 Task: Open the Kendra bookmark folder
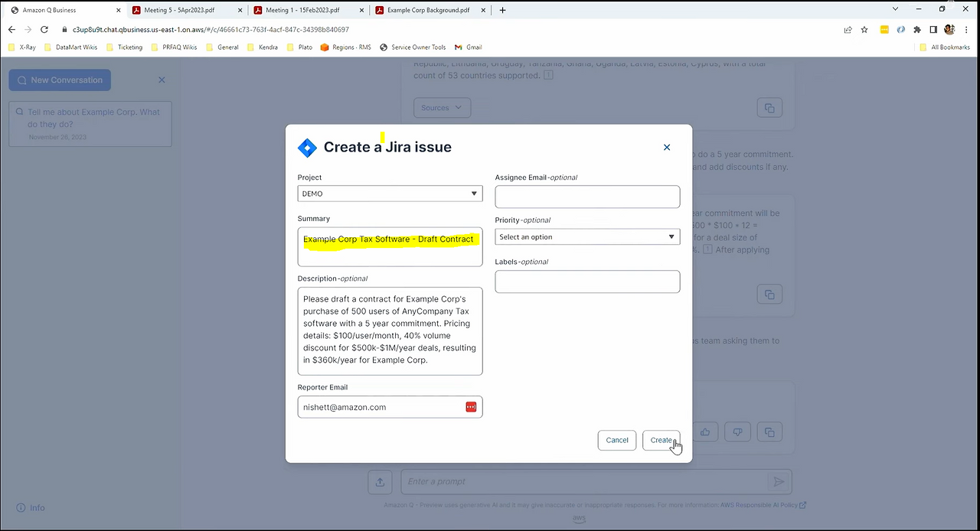[262, 47]
